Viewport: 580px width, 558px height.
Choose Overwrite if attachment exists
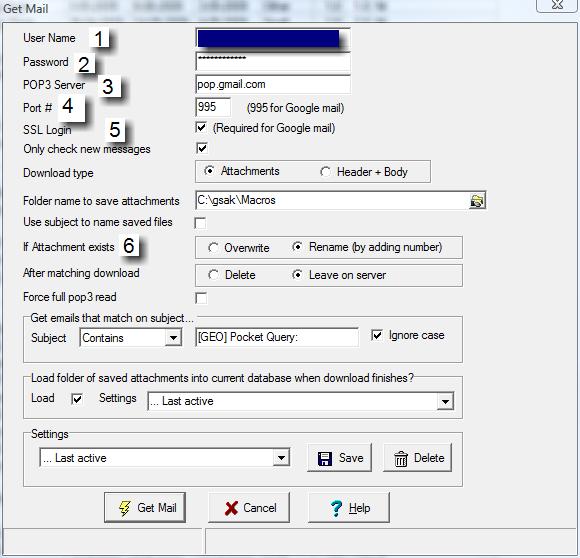tap(213, 247)
